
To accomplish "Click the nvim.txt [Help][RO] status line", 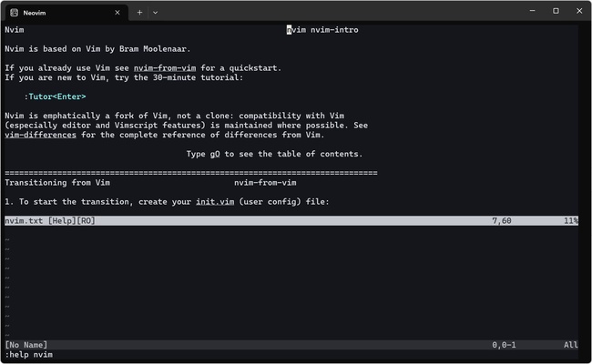I will pyautogui.click(x=291, y=220).
